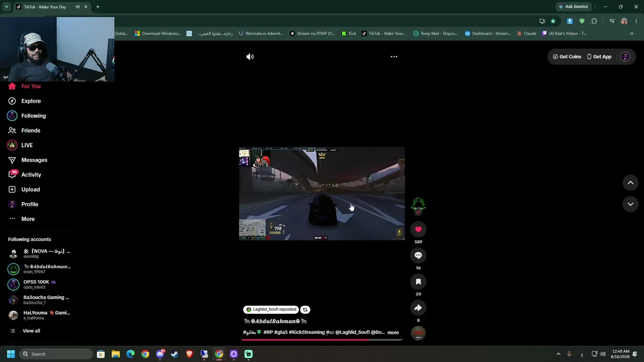Play or pause the GTA video
Image resolution: width=644 pixels, height=362 pixels.
[321, 194]
